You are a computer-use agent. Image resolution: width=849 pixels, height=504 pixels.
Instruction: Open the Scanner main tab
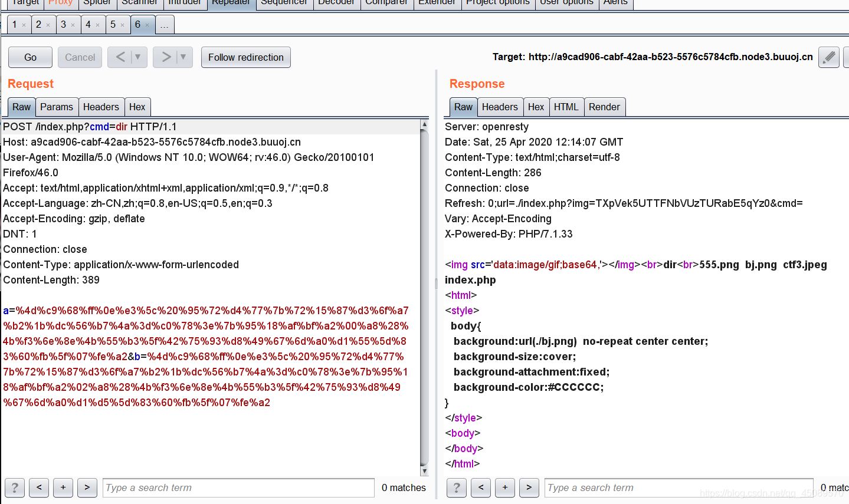[140, 3]
